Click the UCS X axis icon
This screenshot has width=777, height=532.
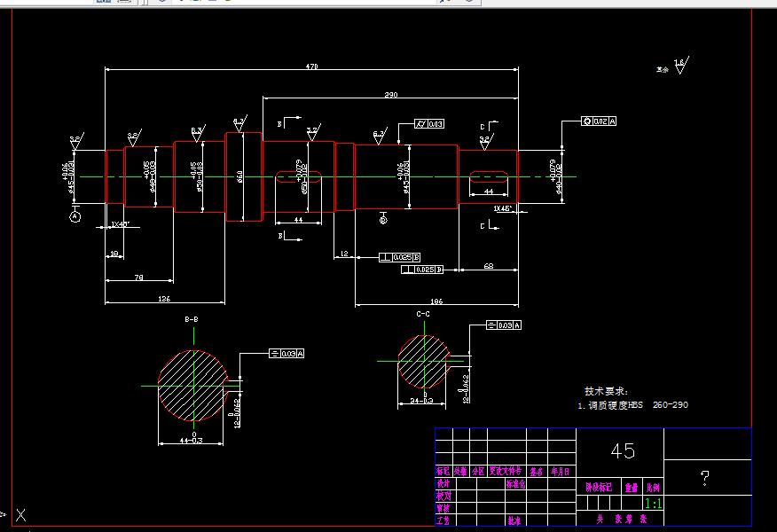[x=20, y=515]
